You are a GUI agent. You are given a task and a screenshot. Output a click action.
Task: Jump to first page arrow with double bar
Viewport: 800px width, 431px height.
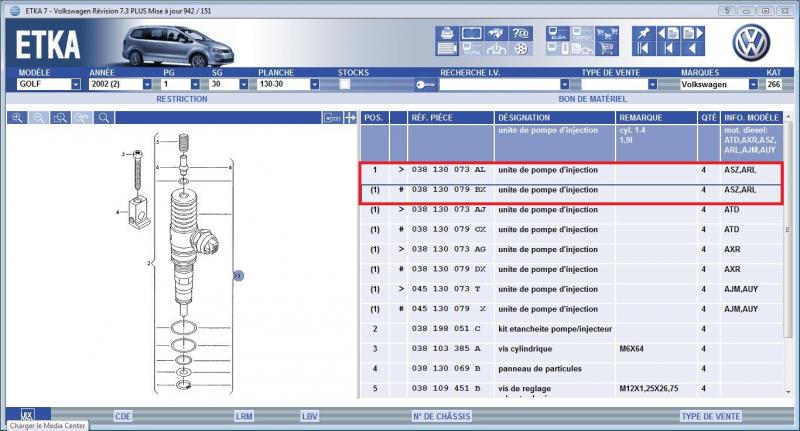[x=644, y=48]
